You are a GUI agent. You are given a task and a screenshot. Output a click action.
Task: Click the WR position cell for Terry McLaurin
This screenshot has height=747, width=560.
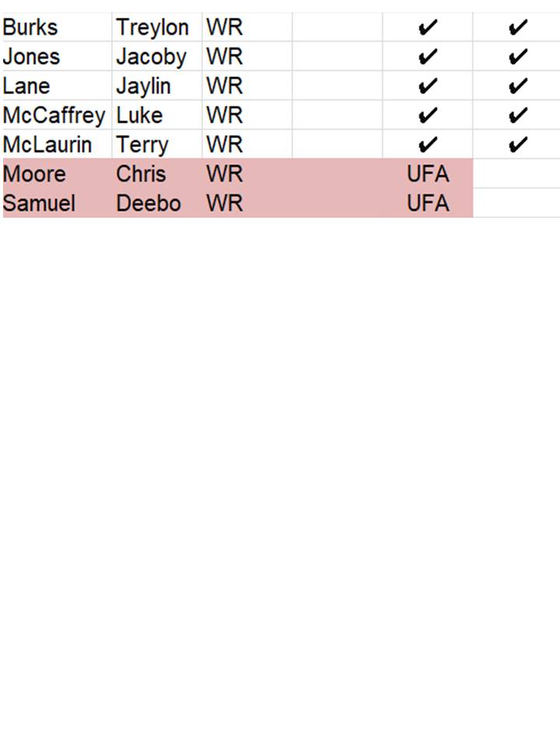coord(225,145)
